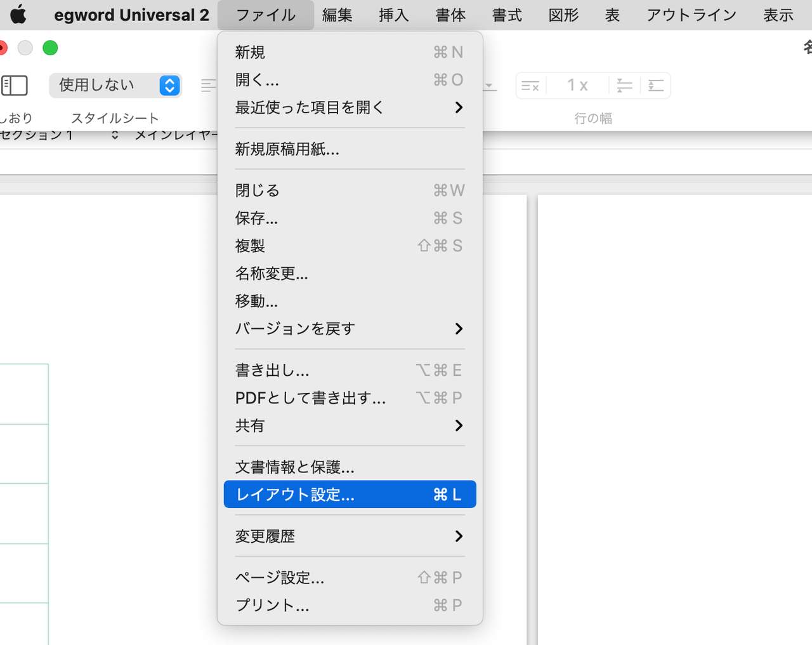
Task: Open the 表示 menu
Action: click(x=778, y=15)
